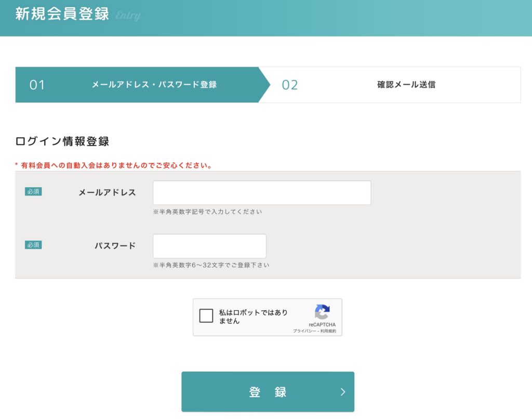This screenshot has height=419, width=532.
Task: Click the メールアドレス field label
Action: [107, 192]
